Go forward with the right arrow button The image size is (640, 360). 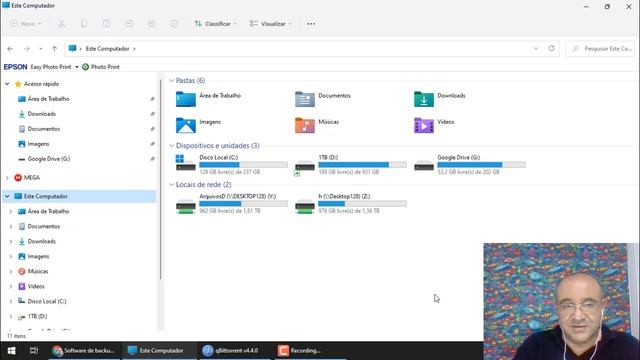coord(27,49)
